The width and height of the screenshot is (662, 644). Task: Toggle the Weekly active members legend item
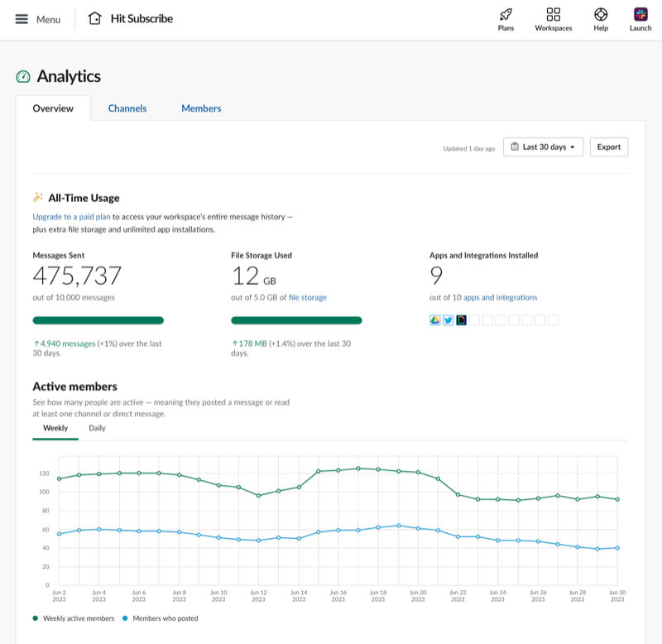click(74, 618)
